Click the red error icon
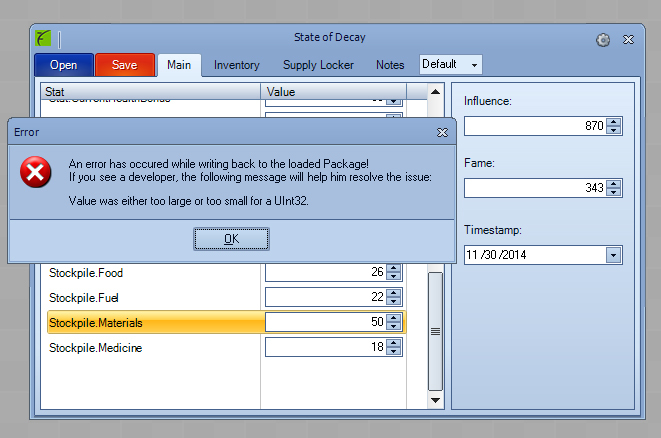Screen dimensions: 661x438 [36, 172]
